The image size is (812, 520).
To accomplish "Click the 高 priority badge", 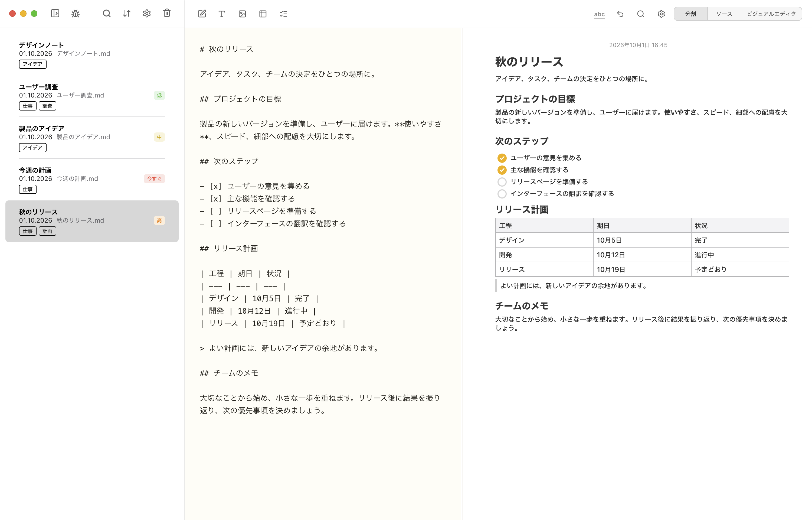I will (159, 220).
